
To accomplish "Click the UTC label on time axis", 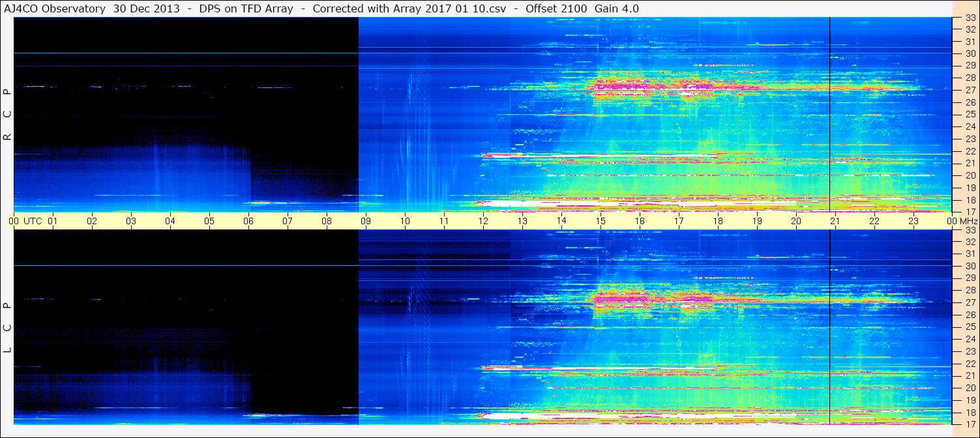I will [x=33, y=221].
